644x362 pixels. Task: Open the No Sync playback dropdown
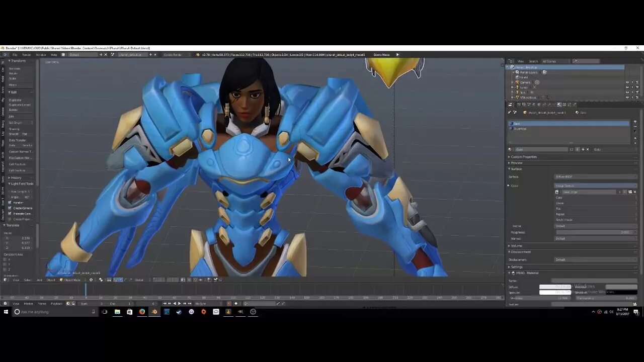[x=208, y=304]
